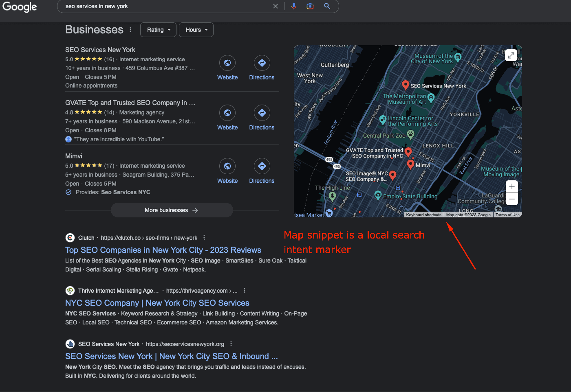Zoom out on the map
The width and height of the screenshot is (571, 392).
[x=511, y=199]
